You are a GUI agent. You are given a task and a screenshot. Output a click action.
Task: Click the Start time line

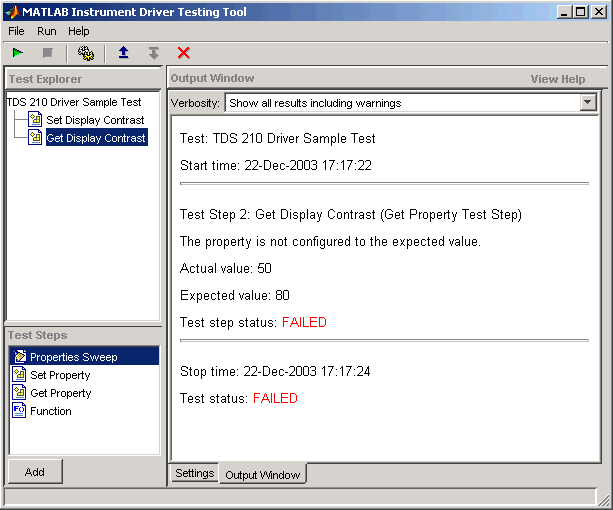click(x=276, y=165)
